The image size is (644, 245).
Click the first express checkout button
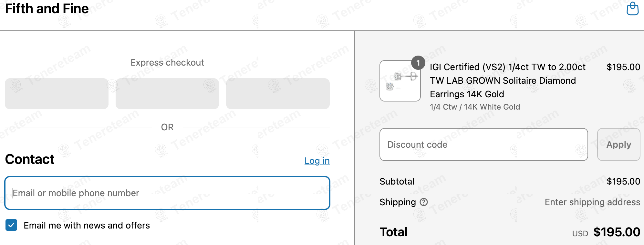(x=57, y=94)
